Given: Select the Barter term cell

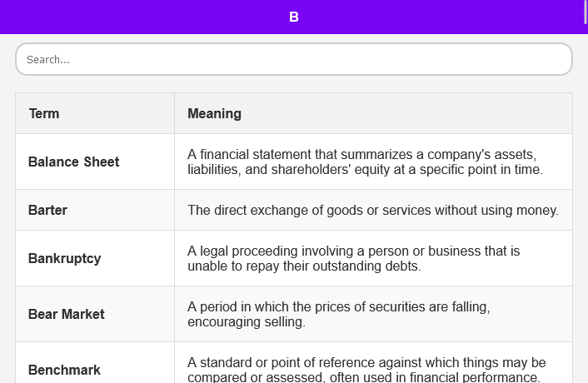Looking at the screenshot, I should click(48, 210).
